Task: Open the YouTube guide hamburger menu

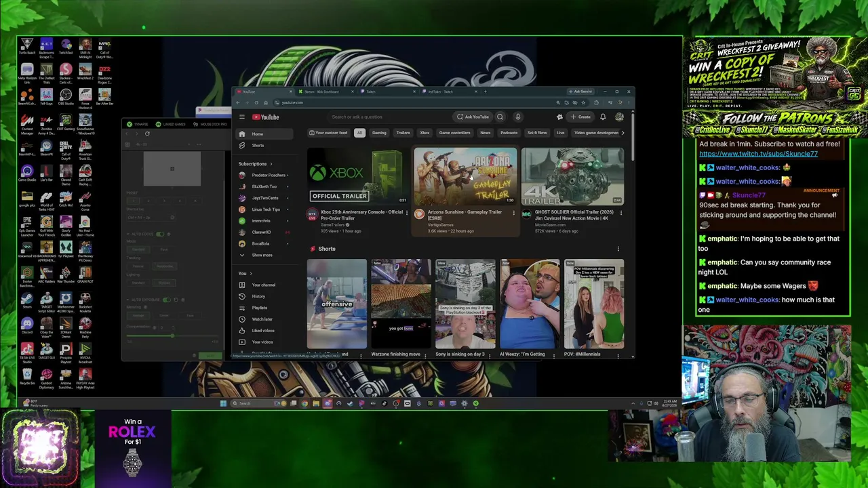Action: (x=242, y=117)
